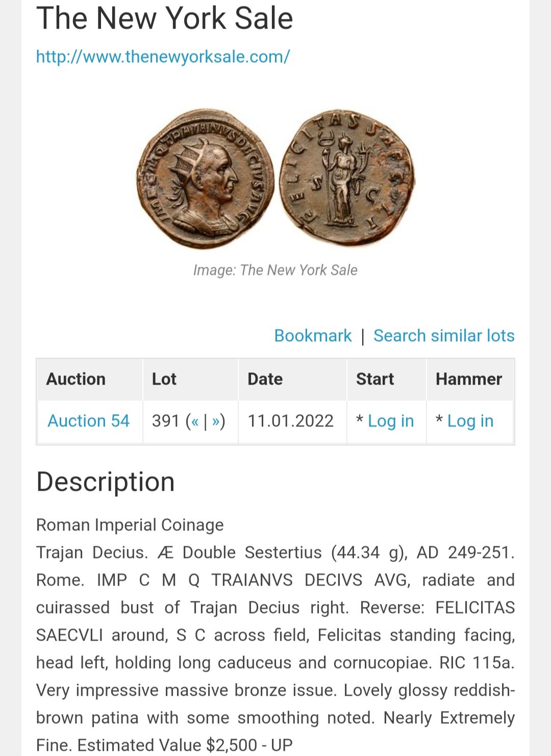Click the Description heading
This screenshot has height=756, width=551.
click(x=106, y=482)
